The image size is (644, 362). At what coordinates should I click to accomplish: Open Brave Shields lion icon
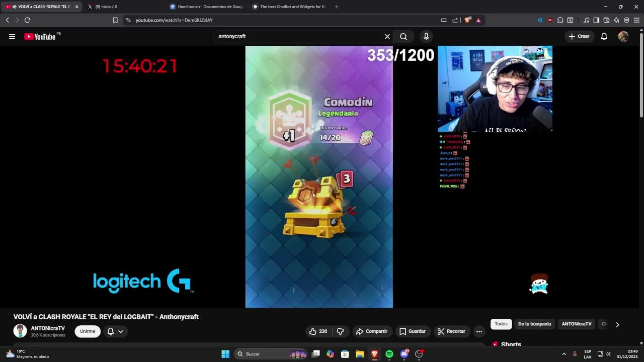click(468, 20)
